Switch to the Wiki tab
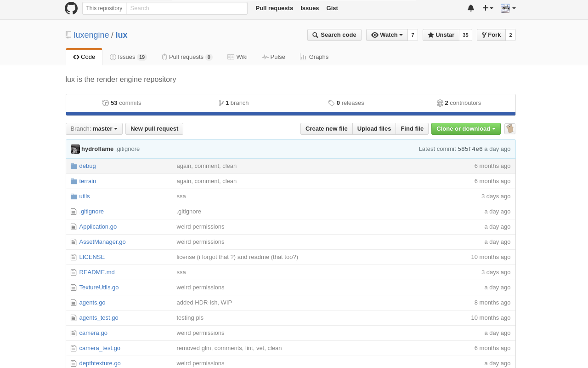Screen dimensions: 588x368 (x=237, y=57)
